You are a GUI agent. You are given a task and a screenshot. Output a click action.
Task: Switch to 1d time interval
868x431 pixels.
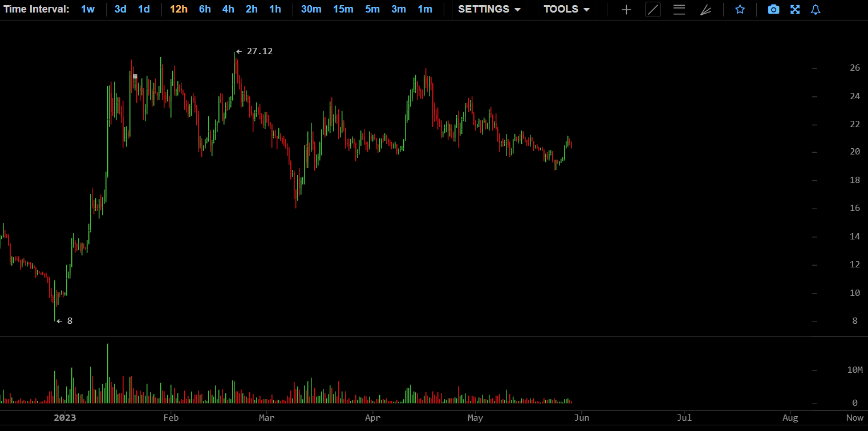click(144, 9)
